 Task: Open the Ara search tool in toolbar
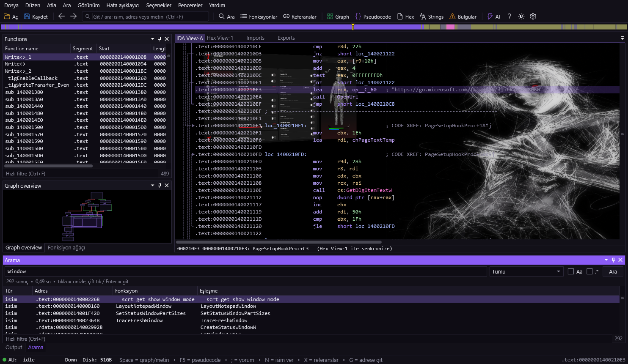click(x=227, y=16)
